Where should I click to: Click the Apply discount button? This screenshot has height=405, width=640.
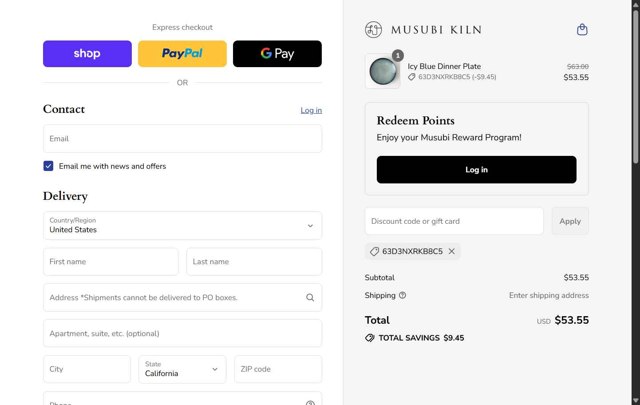[570, 221]
